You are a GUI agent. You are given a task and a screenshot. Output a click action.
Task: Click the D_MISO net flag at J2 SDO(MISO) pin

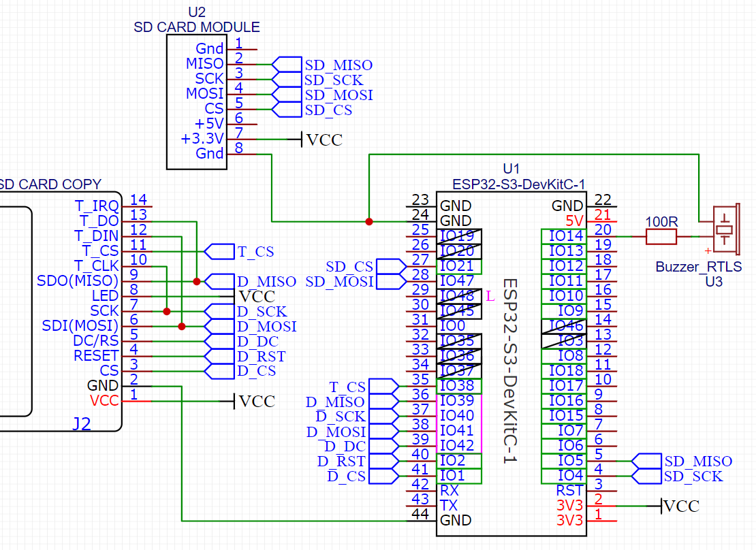tap(219, 282)
